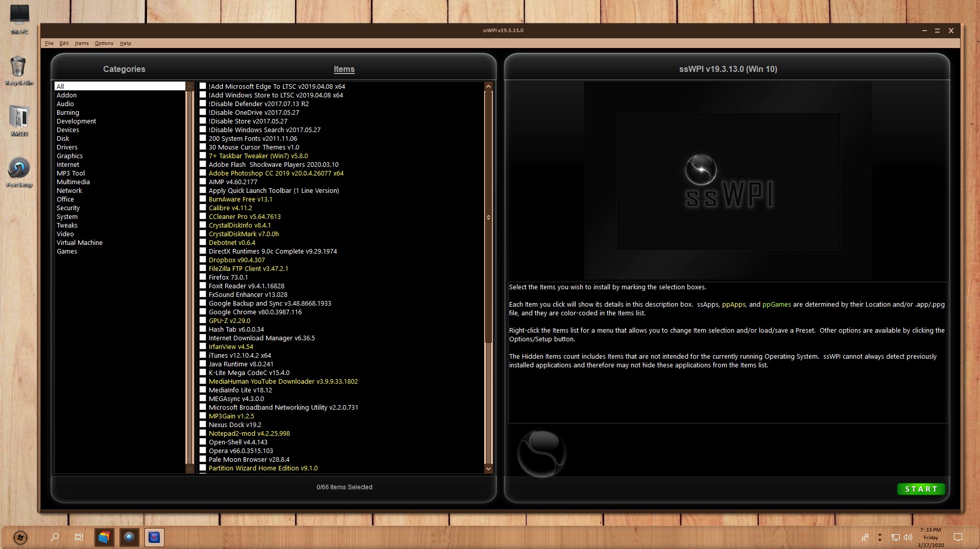Viewport: 980px width, 549px height.
Task: Check Add Microsoft Edge To LTSC item
Action: point(203,86)
